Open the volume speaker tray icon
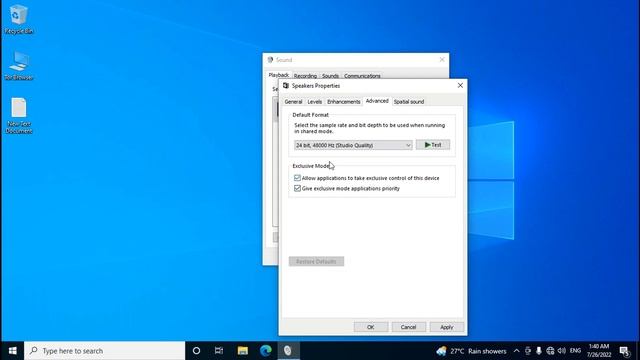 point(562,351)
